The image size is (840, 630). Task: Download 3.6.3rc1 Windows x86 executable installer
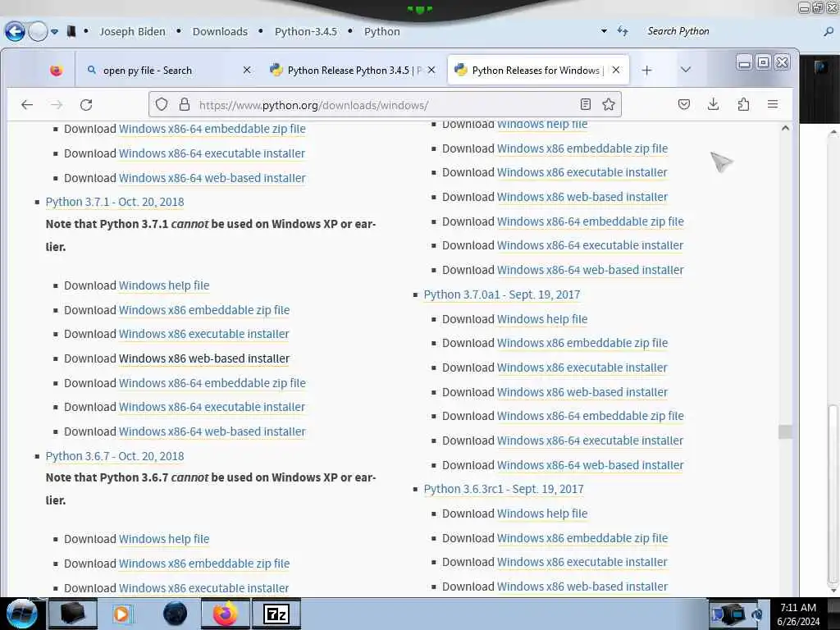(x=582, y=562)
